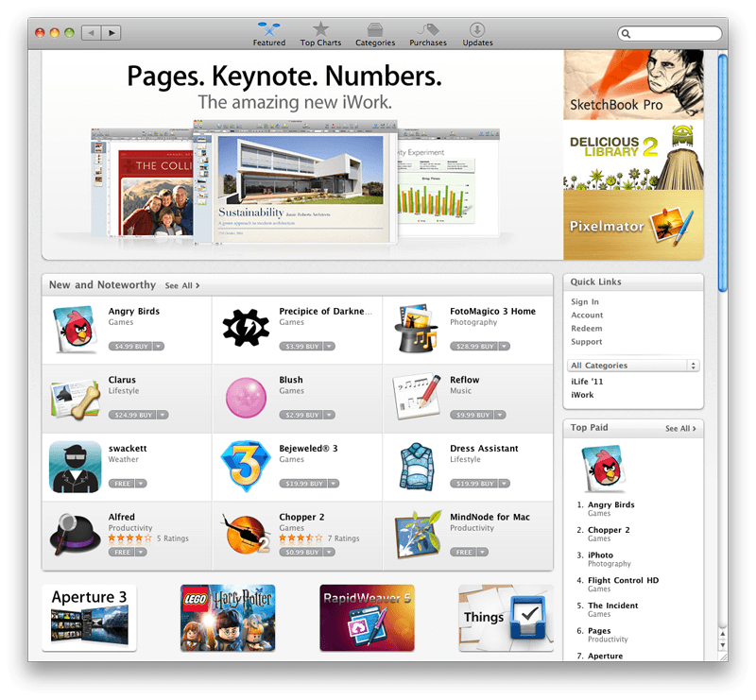Click the Dress Assistant sweater icon
The height and width of the screenshot is (700, 756).
coord(417,467)
